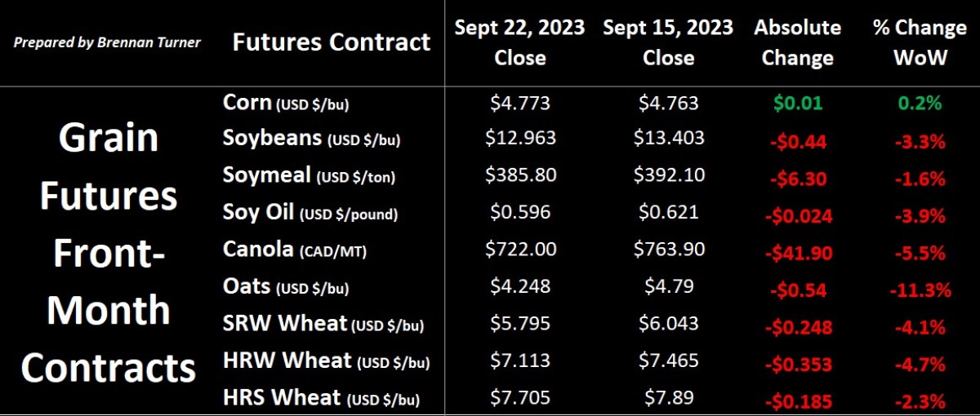The image size is (980, 416).
Task: Click the Absolute Change column header
Action: (x=797, y=42)
